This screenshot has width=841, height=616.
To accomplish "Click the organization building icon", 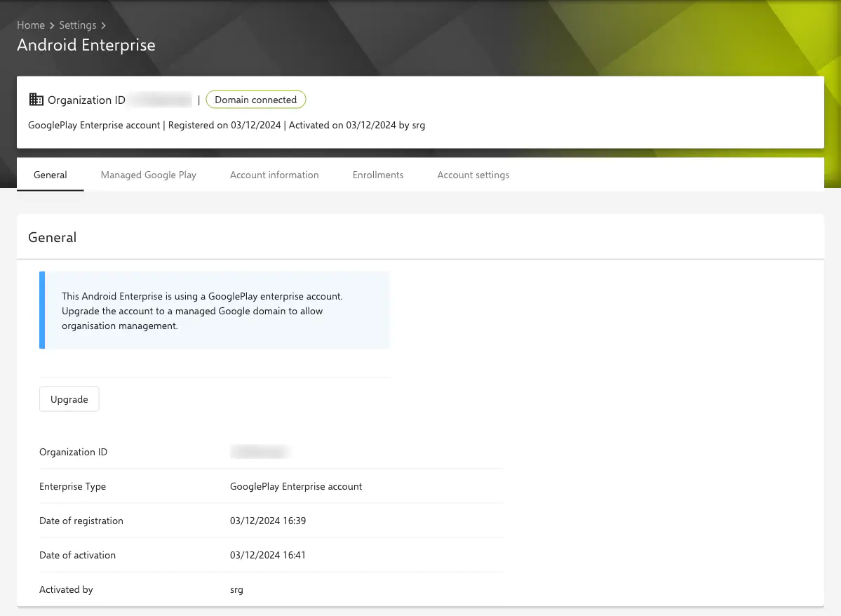I will click(36, 100).
